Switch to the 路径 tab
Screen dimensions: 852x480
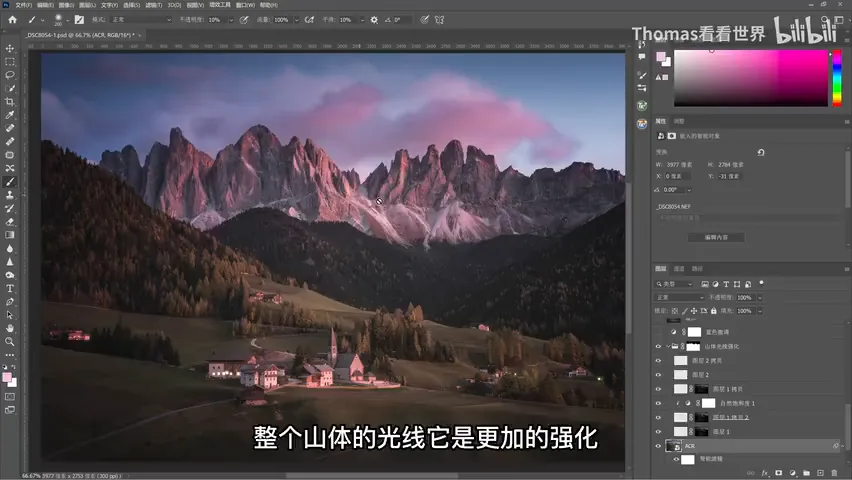tap(697, 269)
